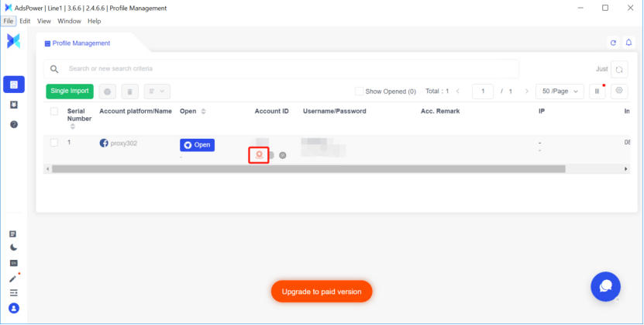Click the Facebook icon beside proxy302

click(x=104, y=143)
